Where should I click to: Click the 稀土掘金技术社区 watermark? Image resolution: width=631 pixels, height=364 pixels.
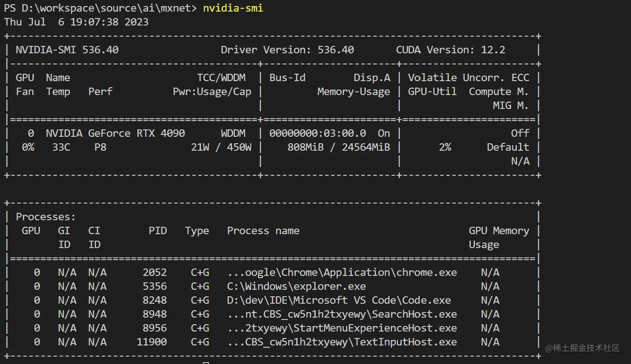click(x=582, y=348)
